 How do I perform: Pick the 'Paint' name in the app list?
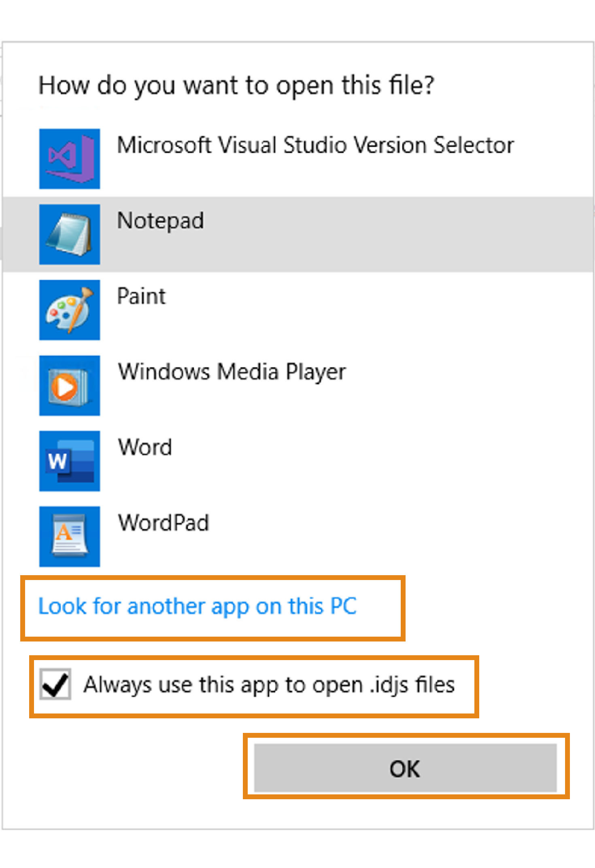coord(141,296)
